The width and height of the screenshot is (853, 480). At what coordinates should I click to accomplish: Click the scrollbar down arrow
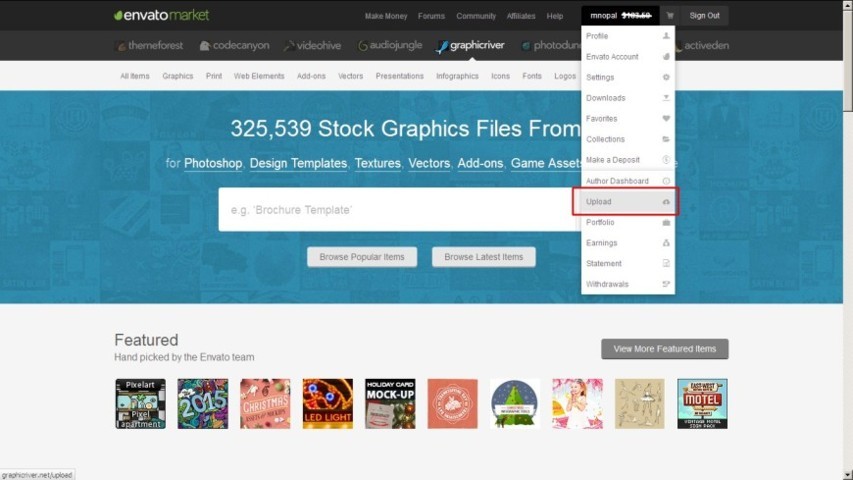coord(848,475)
